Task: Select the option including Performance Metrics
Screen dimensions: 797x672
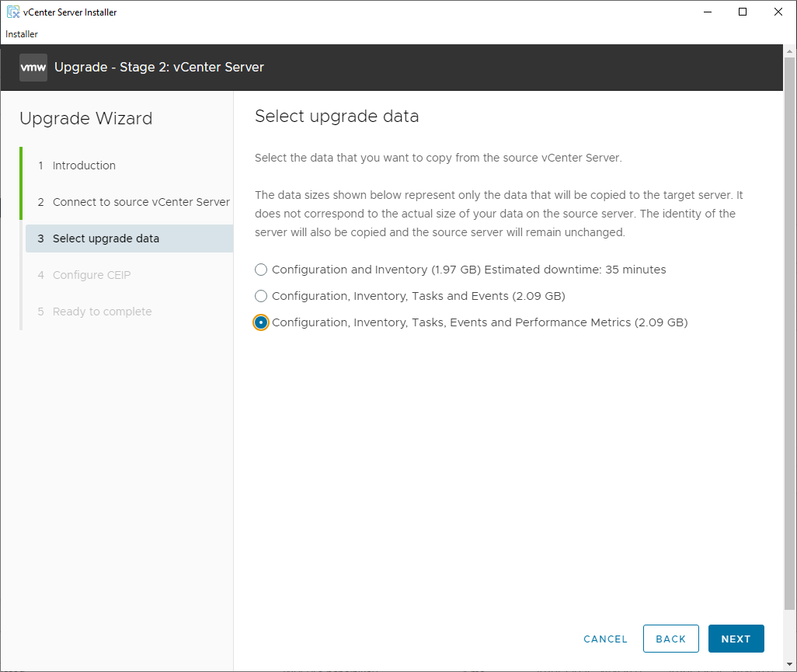Action: point(261,322)
